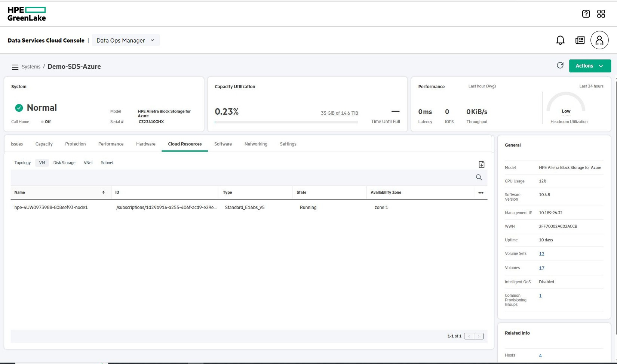Click the Data Services Cloud Console title
The height and width of the screenshot is (364, 617).
point(46,40)
